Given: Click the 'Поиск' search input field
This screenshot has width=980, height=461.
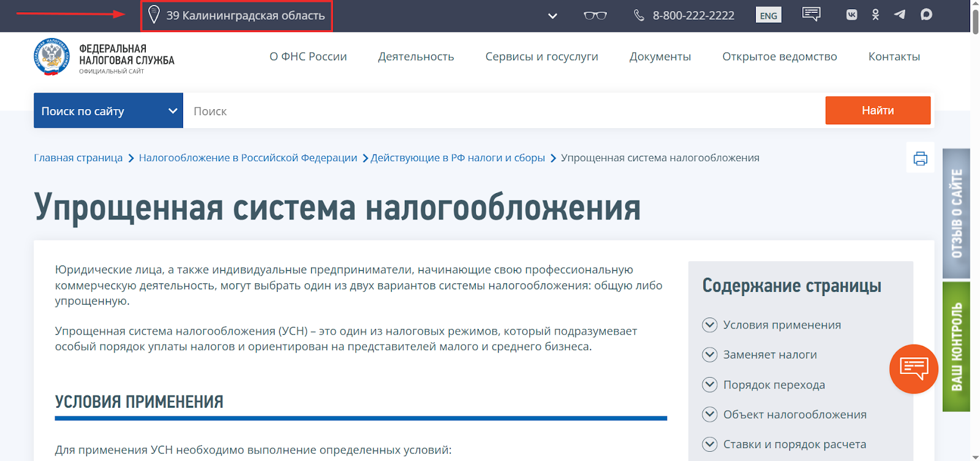Looking at the screenshot, I should pos(502,111).
